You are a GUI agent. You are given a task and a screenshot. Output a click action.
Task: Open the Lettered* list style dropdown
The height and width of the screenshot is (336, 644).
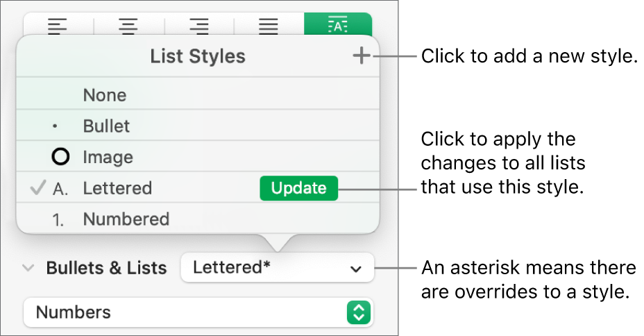[x=277, y=268]
